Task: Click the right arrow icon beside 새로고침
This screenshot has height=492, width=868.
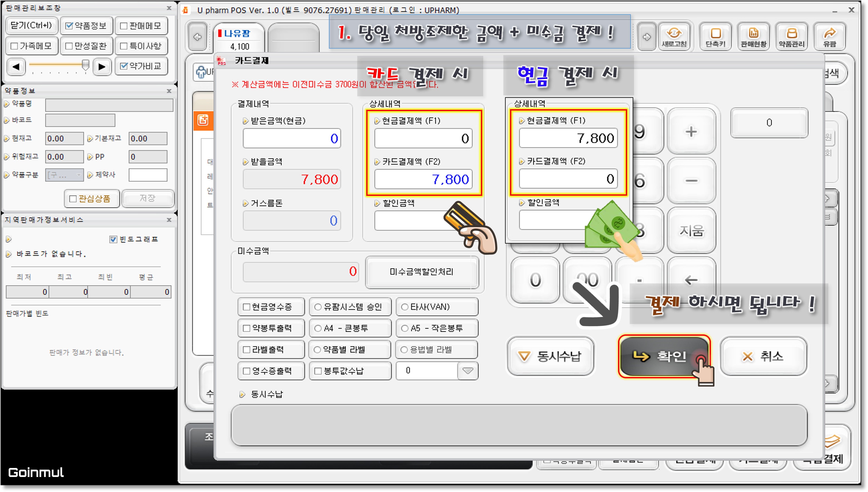Action: [x=646, y=37]
